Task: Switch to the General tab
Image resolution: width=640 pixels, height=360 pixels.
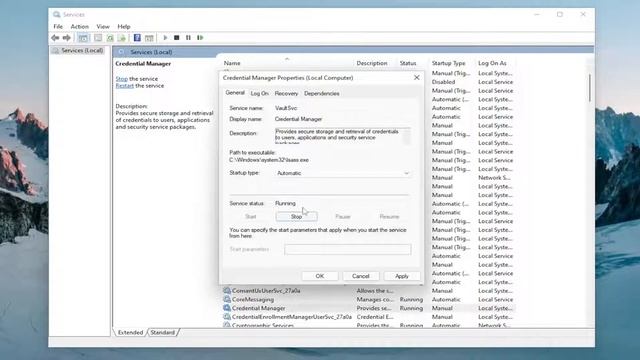Action: pos(235,93)
